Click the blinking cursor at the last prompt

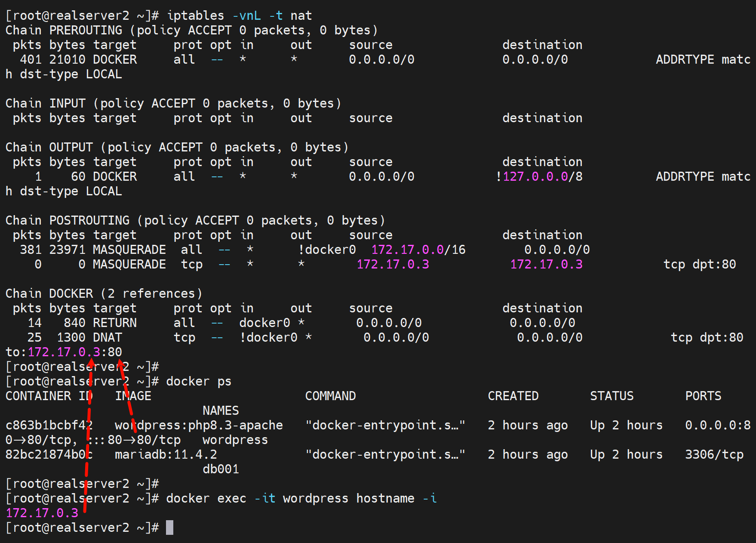[169, 528]
